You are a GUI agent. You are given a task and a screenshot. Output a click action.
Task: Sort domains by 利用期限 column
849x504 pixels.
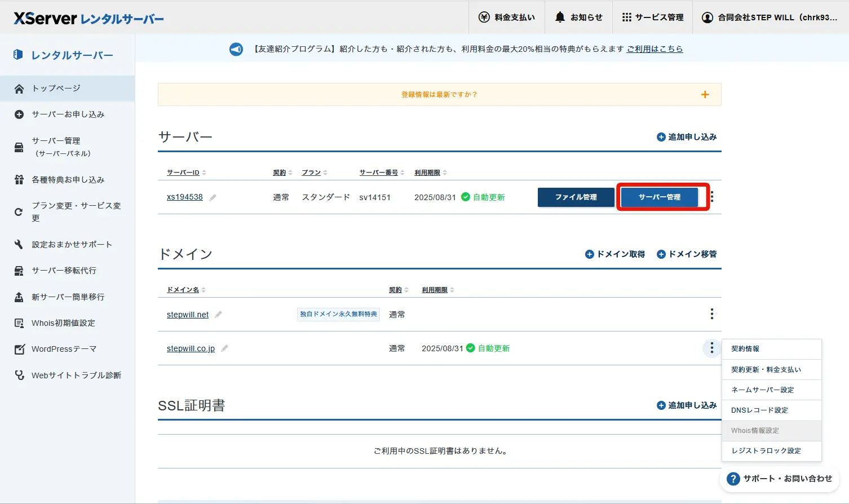[437, 290]
